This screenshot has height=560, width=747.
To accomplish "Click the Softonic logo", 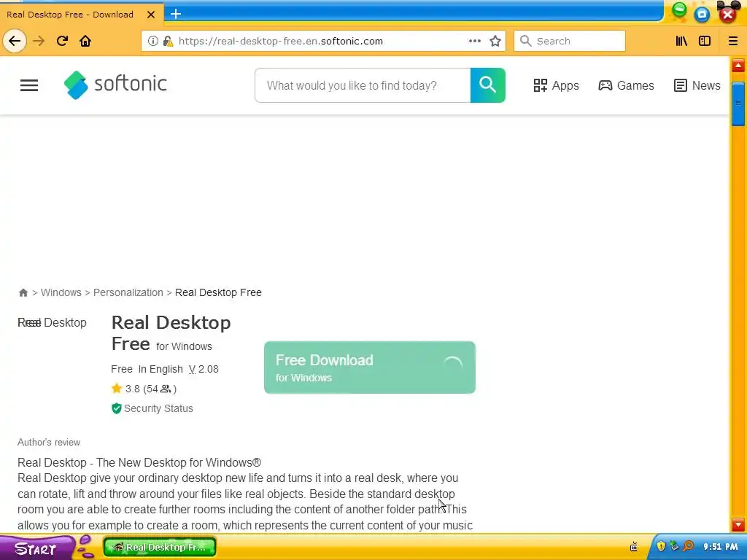I will click(115, 85).
